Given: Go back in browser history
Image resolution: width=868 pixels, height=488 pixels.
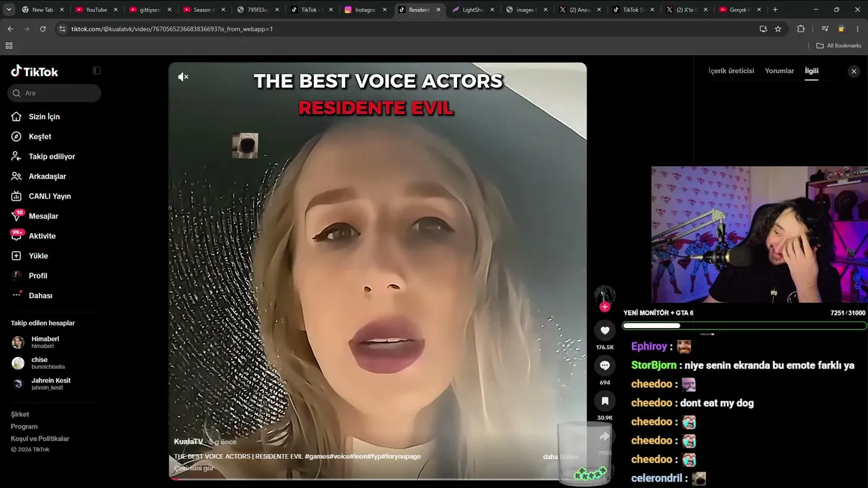Looking at the screenshot, I should (10, 28).
